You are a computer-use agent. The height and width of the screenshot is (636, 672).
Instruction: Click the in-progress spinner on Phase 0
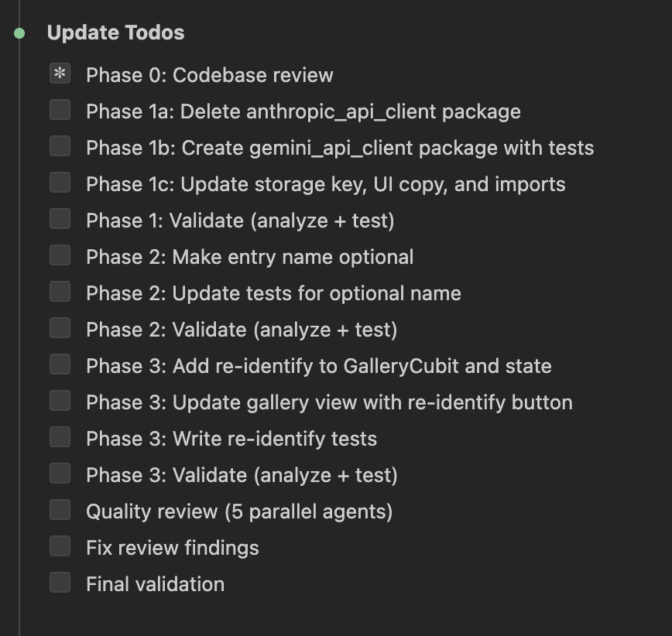coord(60,74)
